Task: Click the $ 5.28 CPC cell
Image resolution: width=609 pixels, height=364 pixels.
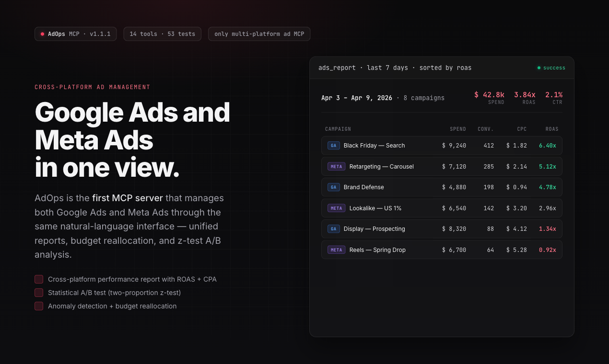Action: (x=516, y=250)
